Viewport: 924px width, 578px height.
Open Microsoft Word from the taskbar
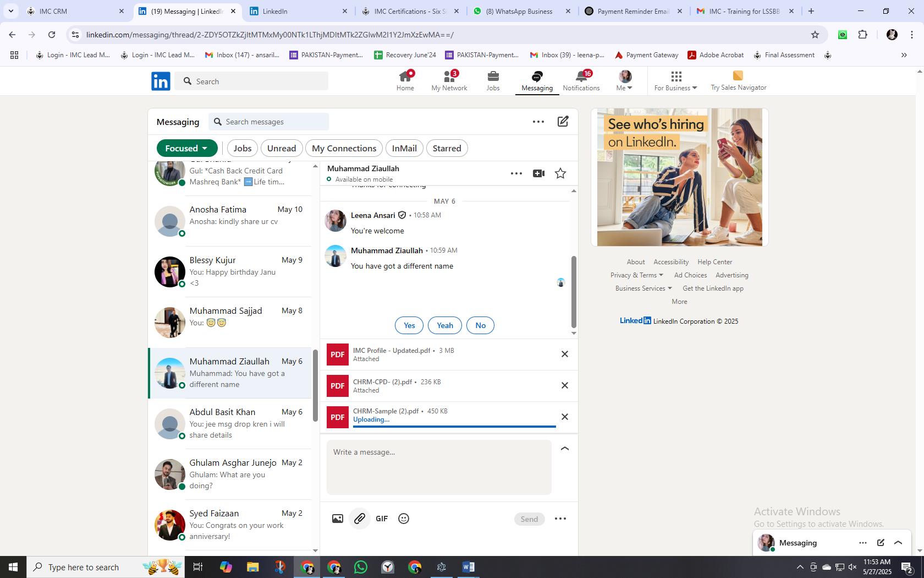(469, 567)
